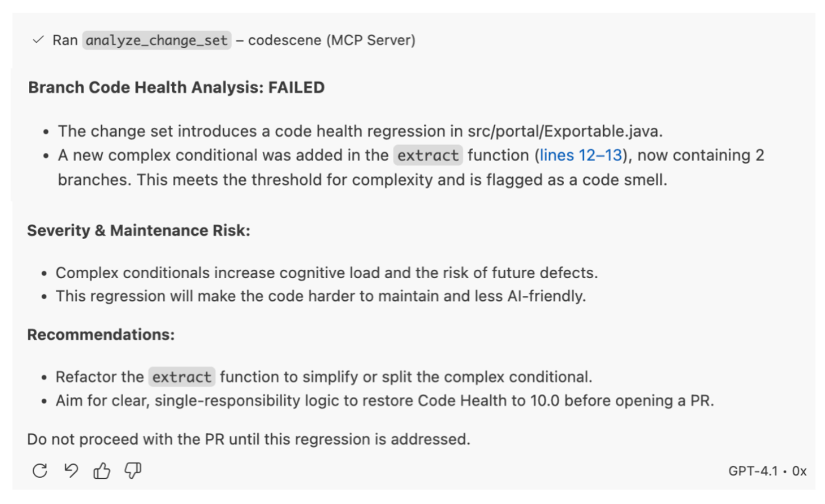Expand the codescene (MCP Server) tool call
The image size is (825, 504).
pyautogui.click(x=332, y=40)
